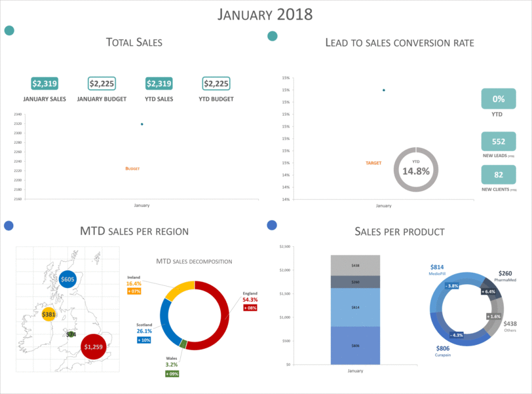Click the 82 New Clients tile

pyautogui.click(x=498, y=175)
